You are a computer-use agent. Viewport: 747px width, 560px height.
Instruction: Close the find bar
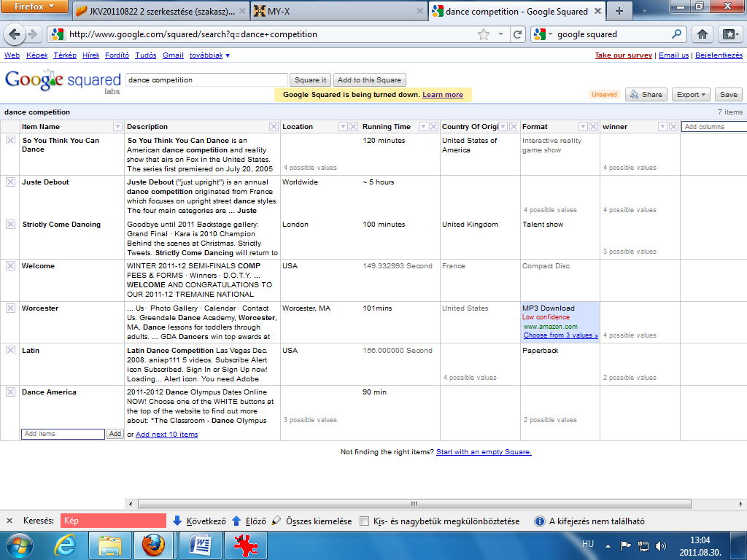tap(9, 521)
